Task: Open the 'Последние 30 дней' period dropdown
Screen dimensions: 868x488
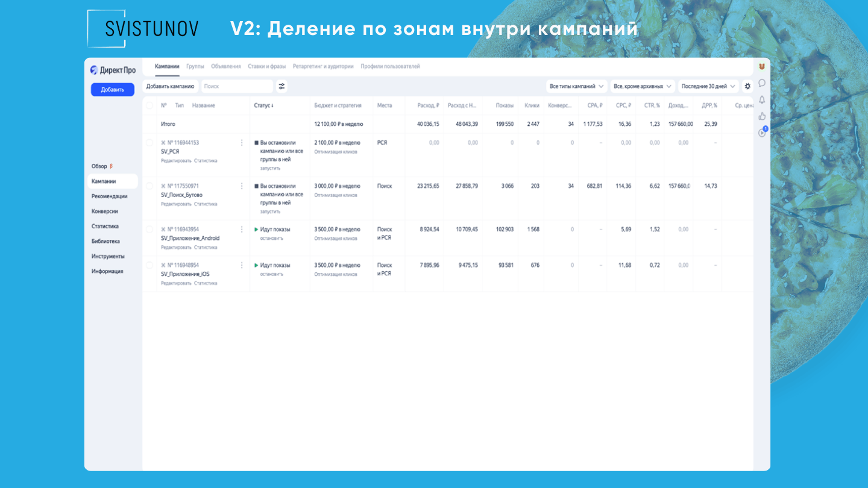Action: (x=708, y=86)
